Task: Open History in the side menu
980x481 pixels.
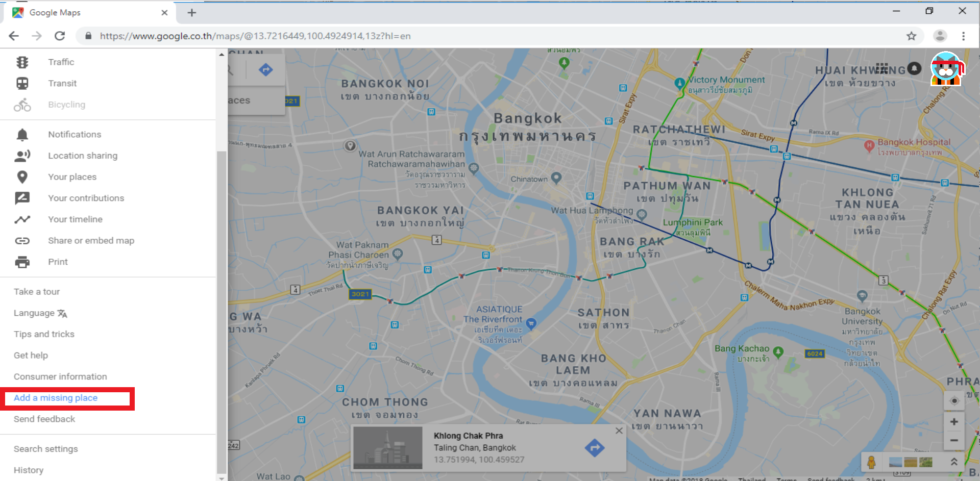Action: coord(29,470)
